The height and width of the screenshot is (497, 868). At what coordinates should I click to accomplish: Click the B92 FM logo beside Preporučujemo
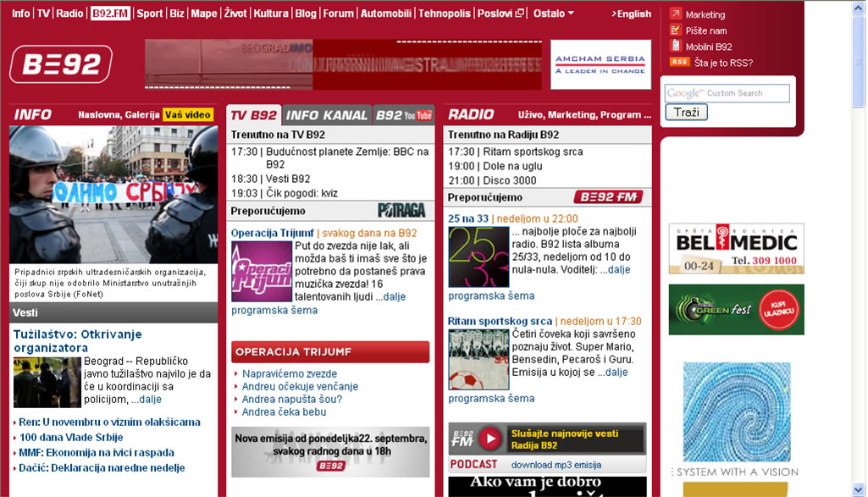point(608,197)
